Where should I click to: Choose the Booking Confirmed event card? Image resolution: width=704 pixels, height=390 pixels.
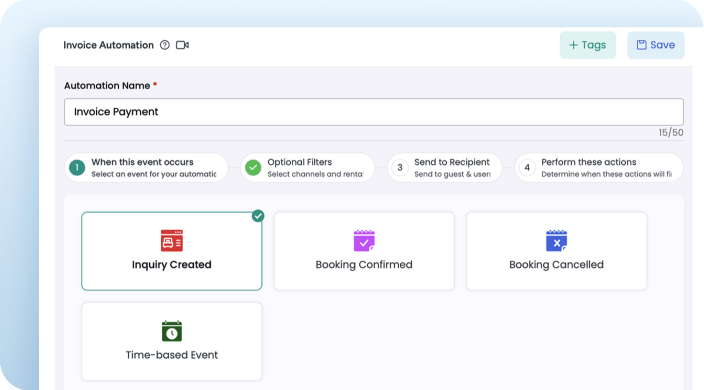point(364,251)
